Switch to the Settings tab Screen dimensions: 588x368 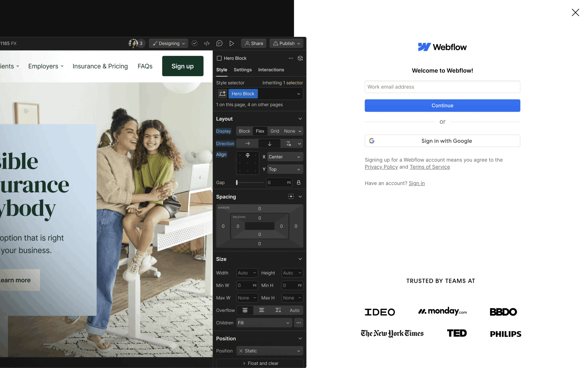(243, 70)
